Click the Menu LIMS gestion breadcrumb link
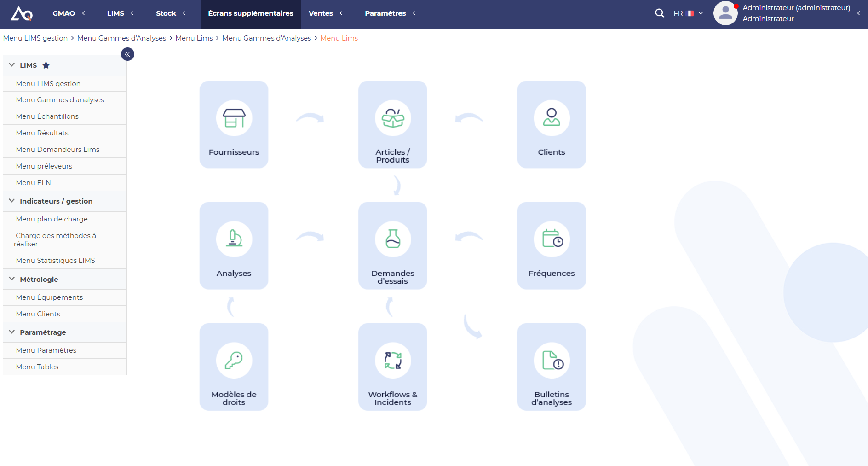Image resolution: width=868 pixels, height=466 pixels. pos(35,38)
